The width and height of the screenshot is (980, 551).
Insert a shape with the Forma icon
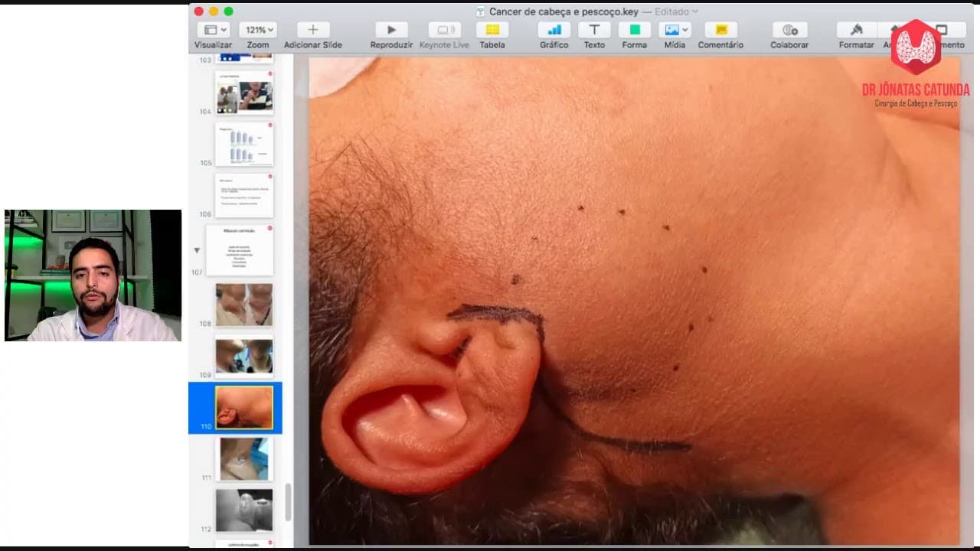[634, 30]
